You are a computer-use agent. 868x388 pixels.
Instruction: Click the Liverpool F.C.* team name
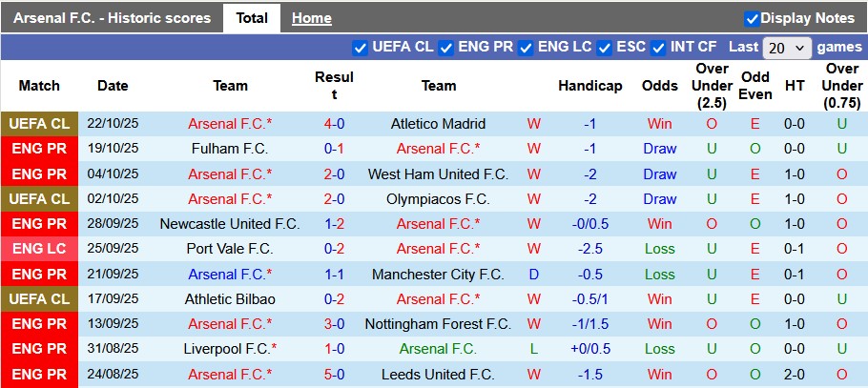[x=230, y=349]
